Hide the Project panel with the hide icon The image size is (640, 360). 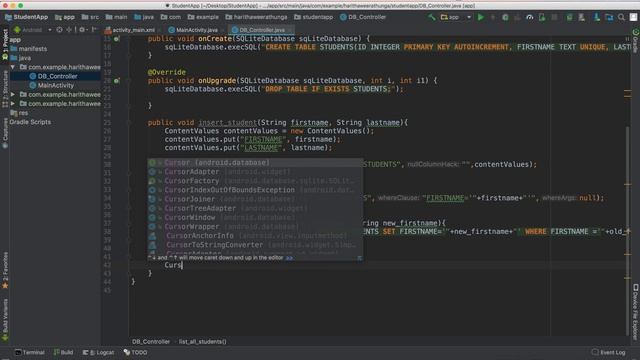[x=94, y=30]
